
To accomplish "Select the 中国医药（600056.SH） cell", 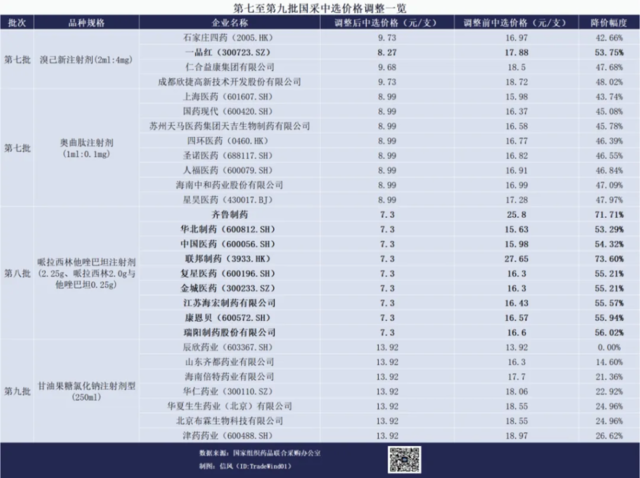I will (229, 244).
